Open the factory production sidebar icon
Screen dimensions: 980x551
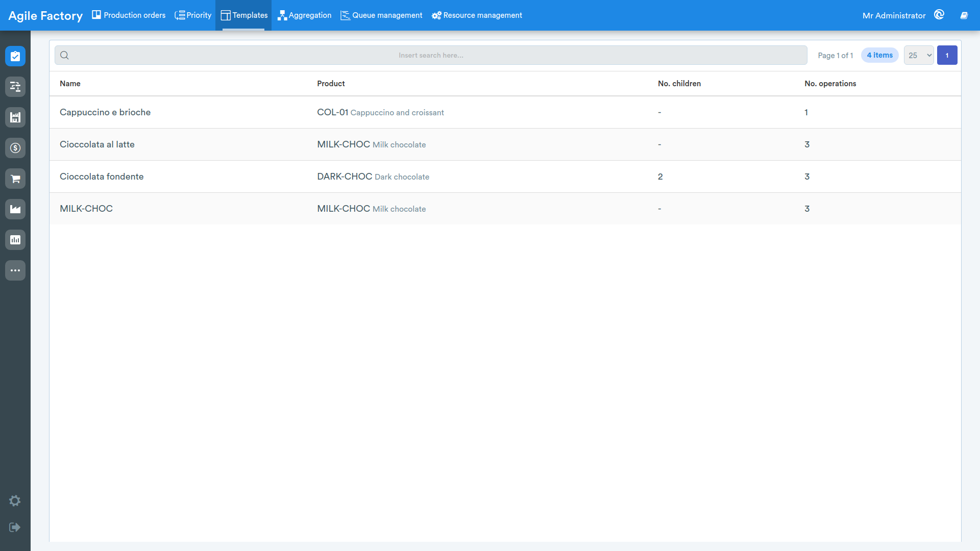pos(15,209)
